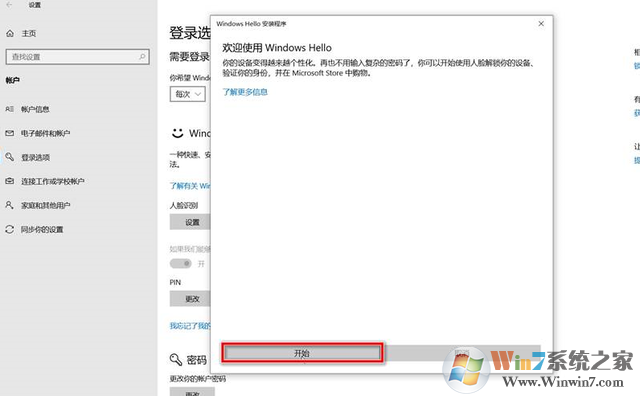Viewport: 640px width, 396px height.
Task: Open the 了解更多信息 link in dialog
Action: (245, 92)
